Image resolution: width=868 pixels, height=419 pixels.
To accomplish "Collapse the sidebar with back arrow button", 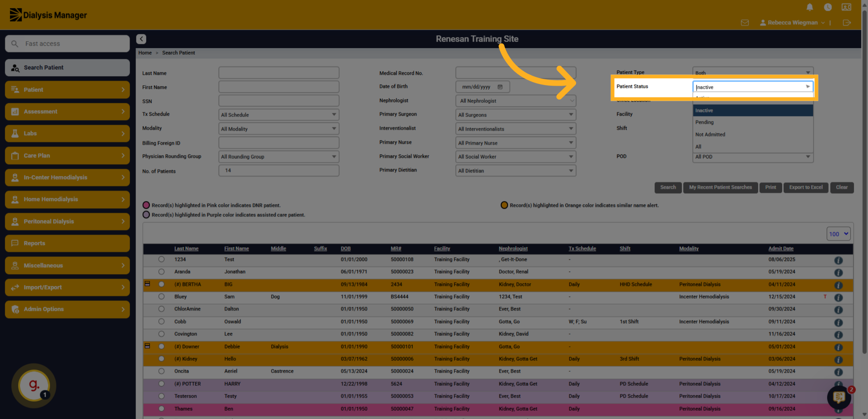I will tap(141, 39).
